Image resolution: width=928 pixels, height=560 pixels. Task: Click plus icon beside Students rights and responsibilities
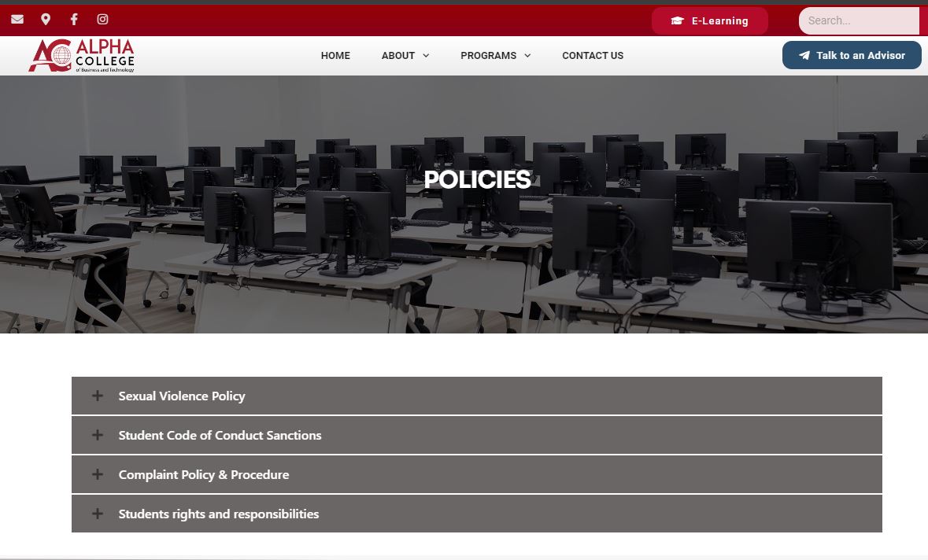(98, 514)
